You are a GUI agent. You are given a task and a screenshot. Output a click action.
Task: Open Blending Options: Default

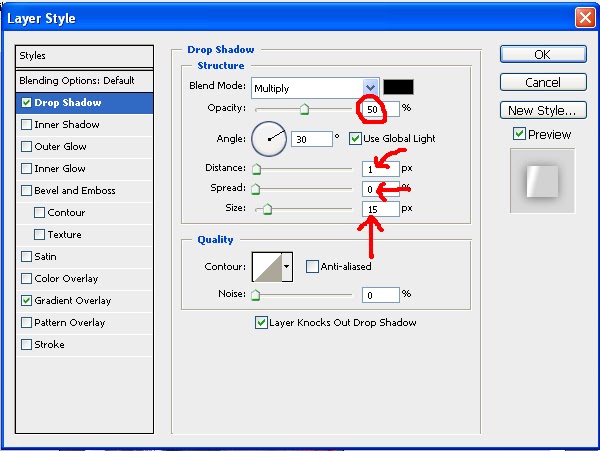(x=84, y=81)
